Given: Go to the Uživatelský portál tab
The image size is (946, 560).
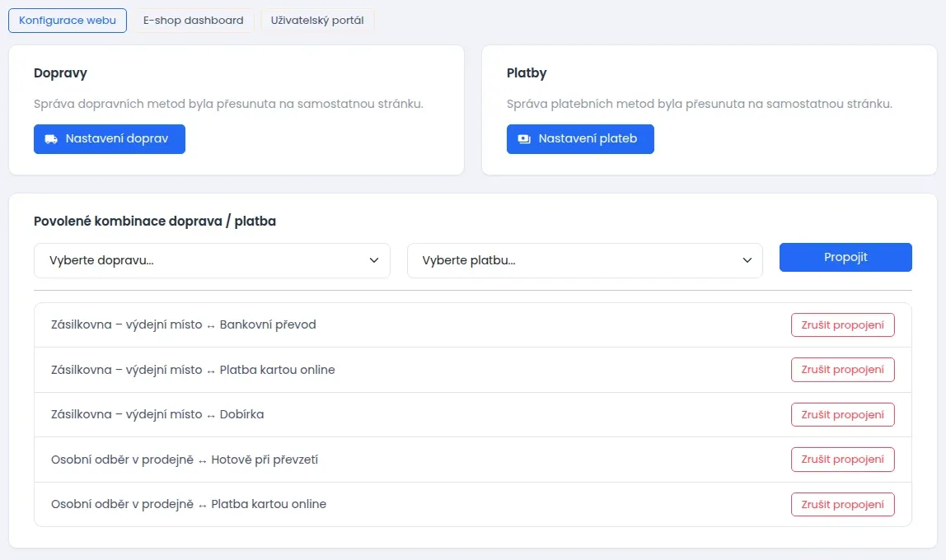Looking at the screenshot, I should [317, 21].
